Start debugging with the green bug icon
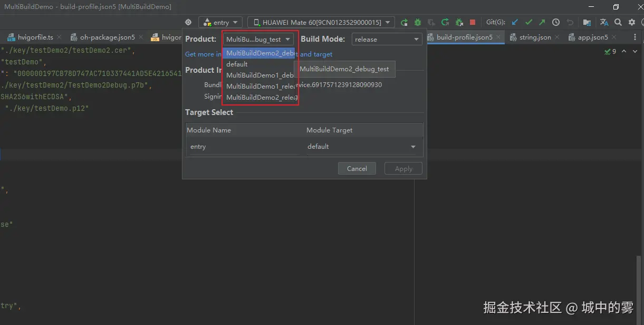This screenshot has width=644, height=325. [x=418, y=22]
